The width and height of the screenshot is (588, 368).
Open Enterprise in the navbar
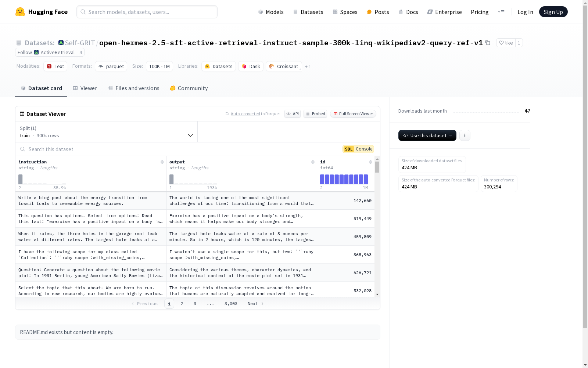point(444,12)
